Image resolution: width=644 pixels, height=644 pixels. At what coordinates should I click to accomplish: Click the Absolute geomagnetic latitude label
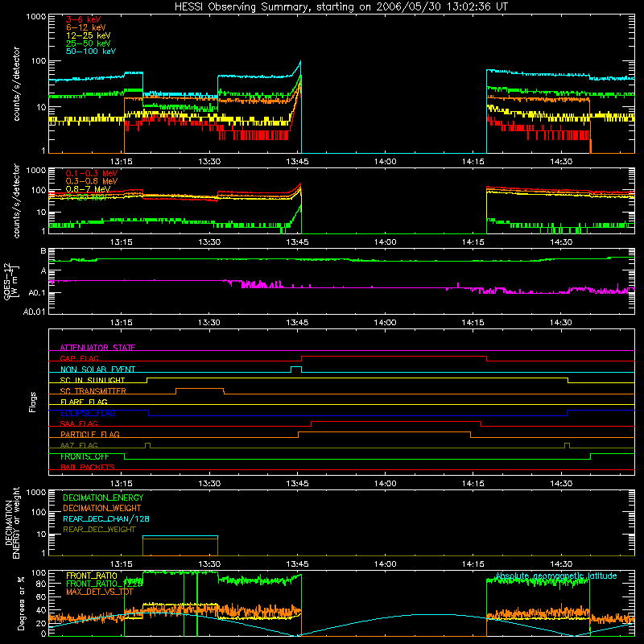pyautogui.click(x=556, y=576)
